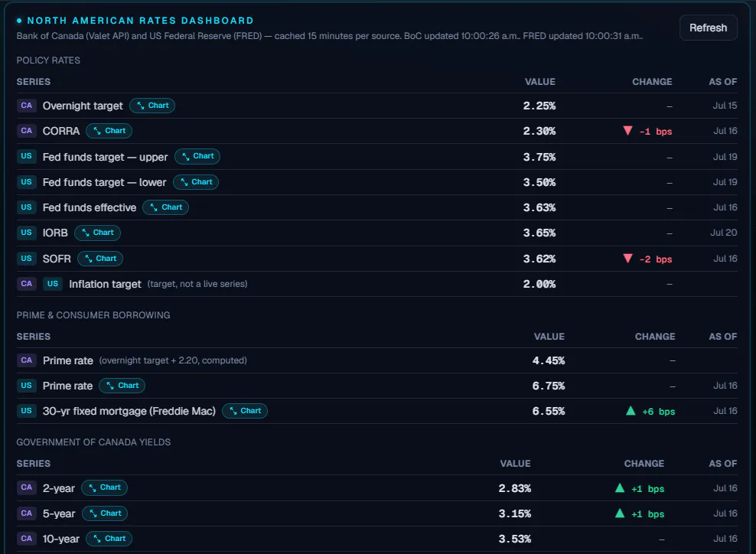Open Fed funds effective chart
The height and width of the screenshot is (554, 756).
click(166, 207)
